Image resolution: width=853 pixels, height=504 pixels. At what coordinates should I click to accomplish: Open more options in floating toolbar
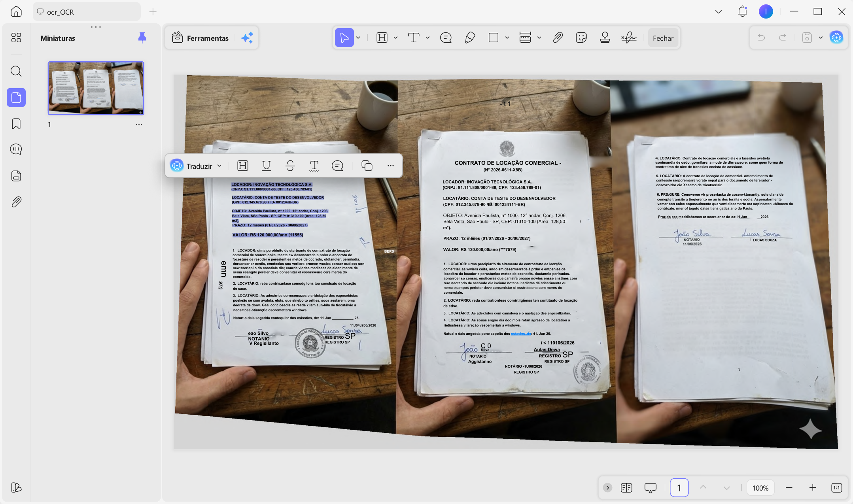click(391, 166)
